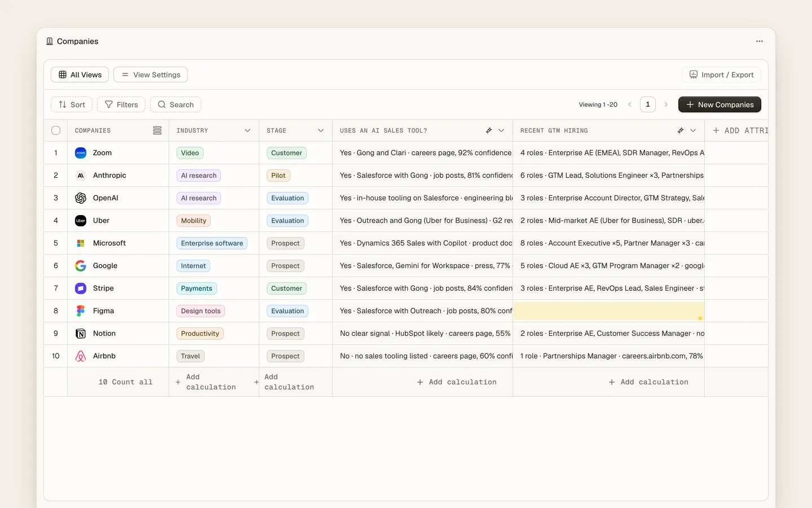The height and width of the screenshot is (508, 812).
Task: Go to next page arrow
Action: click(x=666, y=104)
